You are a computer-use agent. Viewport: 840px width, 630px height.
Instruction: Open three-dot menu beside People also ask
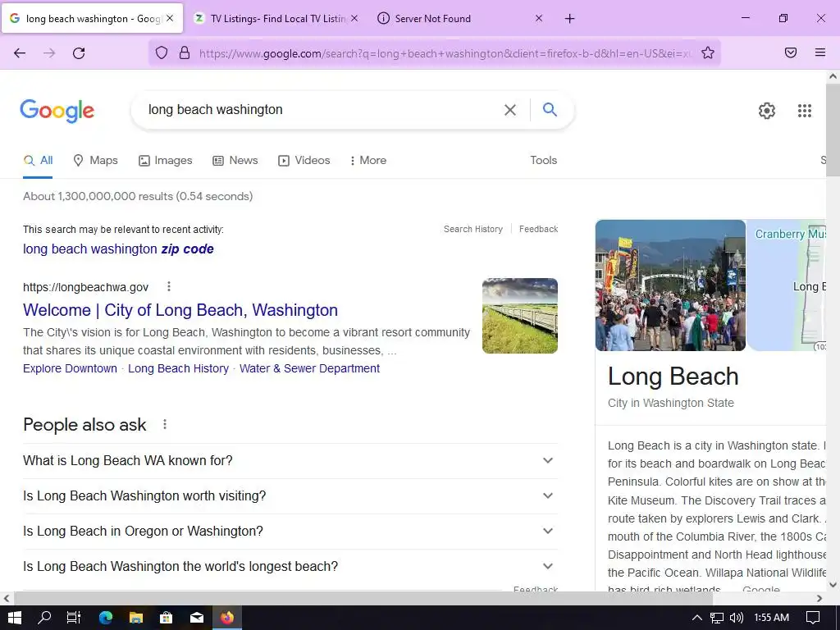(x=165, y=424)
